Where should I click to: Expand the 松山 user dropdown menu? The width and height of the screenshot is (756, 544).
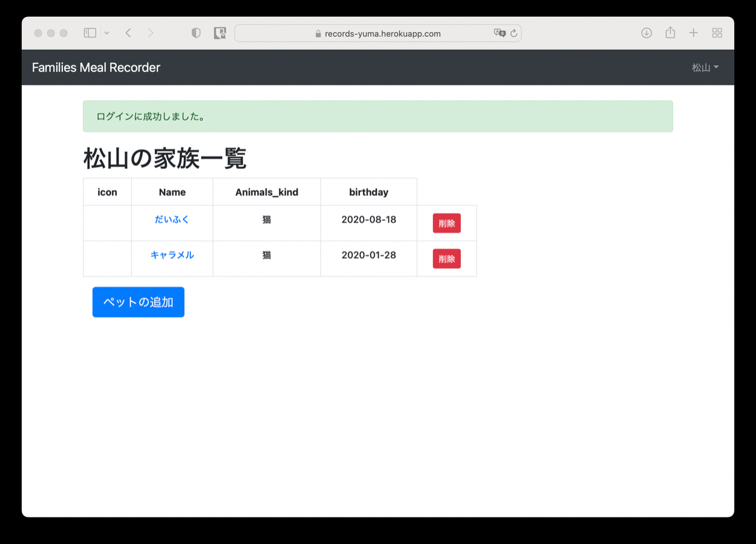[x=705, y=68]
